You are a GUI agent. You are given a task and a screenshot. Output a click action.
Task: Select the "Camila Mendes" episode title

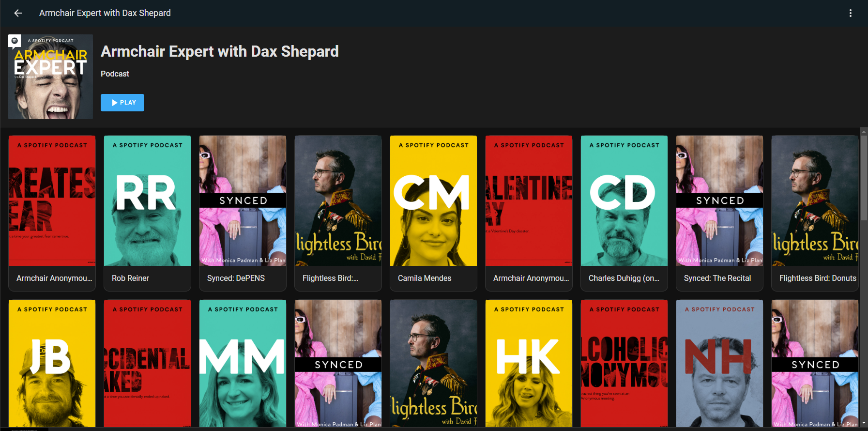[x=425, y=278]
